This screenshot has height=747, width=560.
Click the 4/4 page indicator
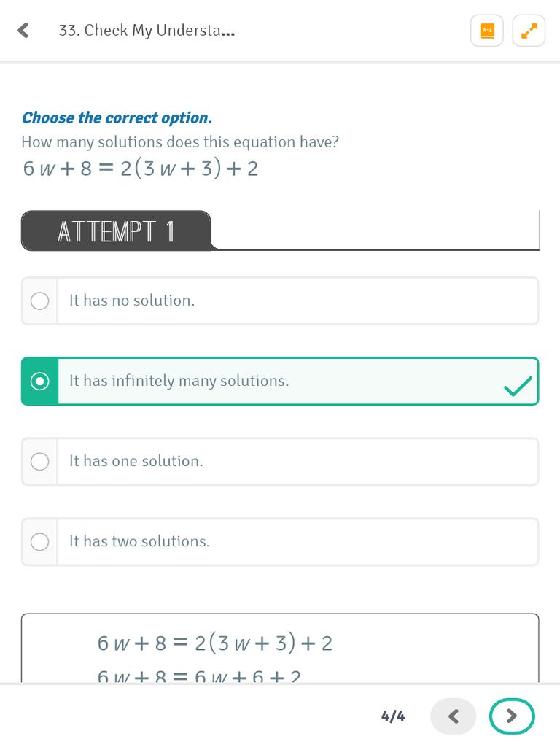click(x=393, y=716)
